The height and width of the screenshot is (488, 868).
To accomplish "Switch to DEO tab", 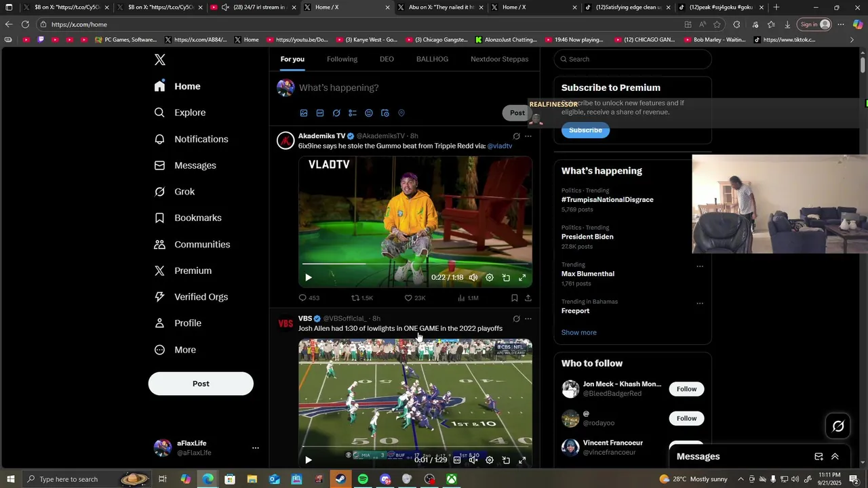I will tap(387, 59).
